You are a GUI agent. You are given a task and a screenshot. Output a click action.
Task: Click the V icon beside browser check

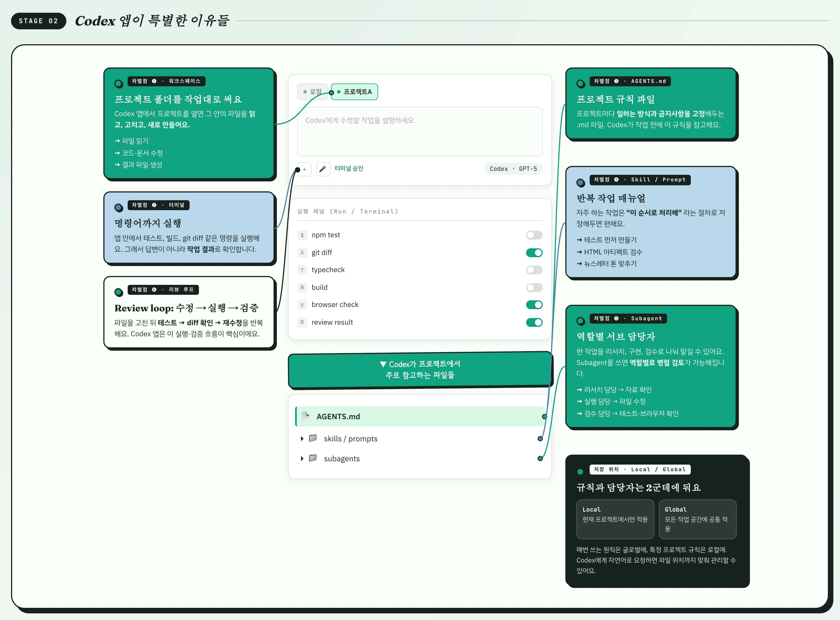tap(302, 305)
